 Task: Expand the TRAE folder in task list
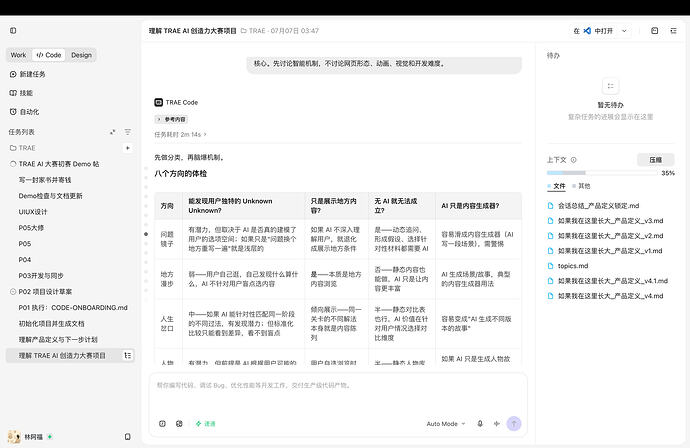(x=22, y=148)
